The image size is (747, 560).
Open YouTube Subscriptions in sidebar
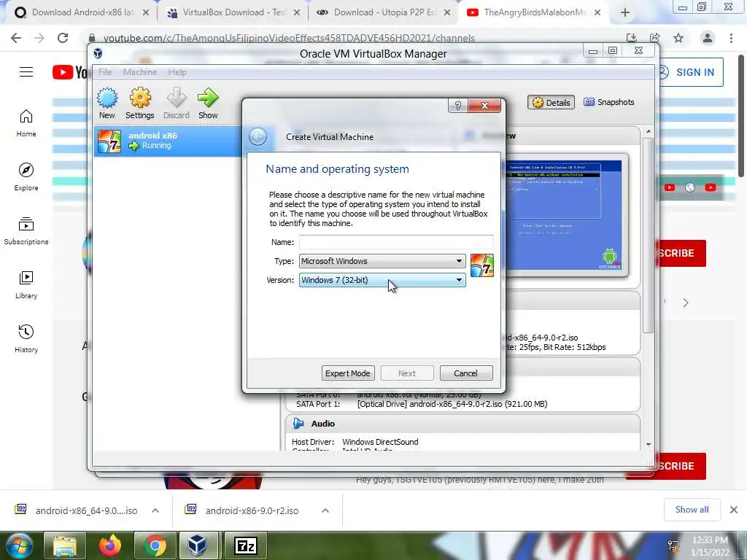pyautogui.click(x=26, y=231)
